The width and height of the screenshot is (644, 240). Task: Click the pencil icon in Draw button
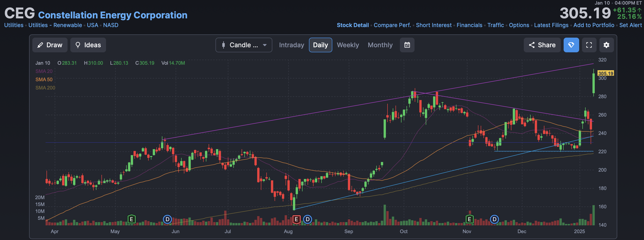40,45
